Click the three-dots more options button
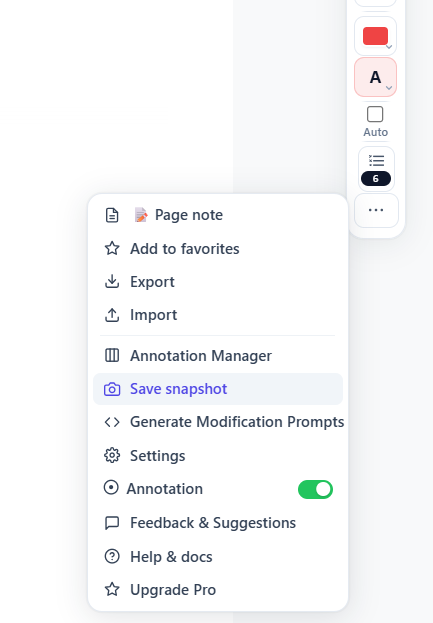 click(376, 211)
